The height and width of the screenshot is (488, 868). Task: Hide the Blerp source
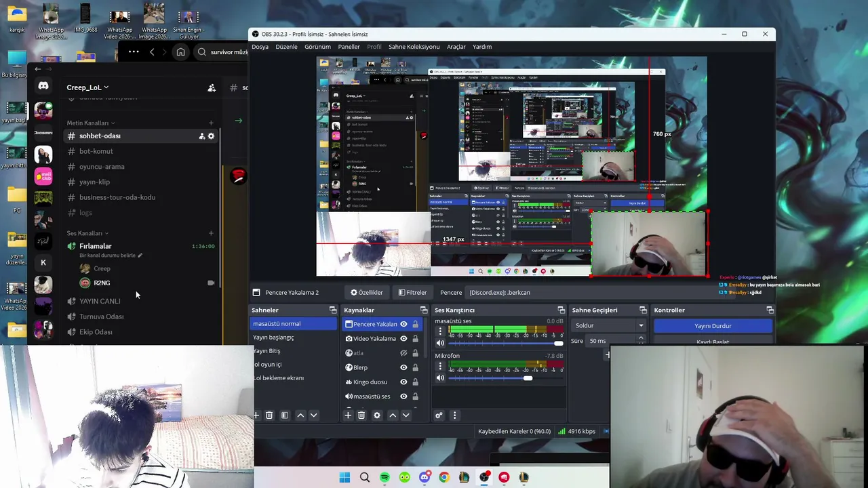pyautogui.click(x=403, y=367)
